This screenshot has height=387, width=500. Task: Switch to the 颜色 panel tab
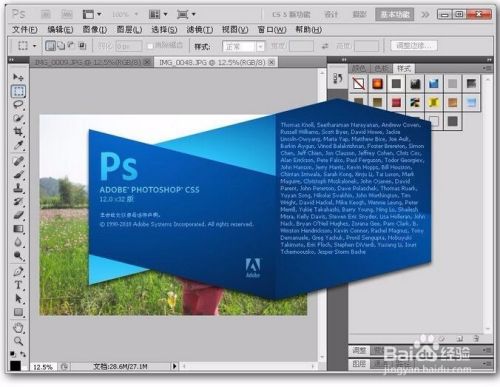click(359, 69)
